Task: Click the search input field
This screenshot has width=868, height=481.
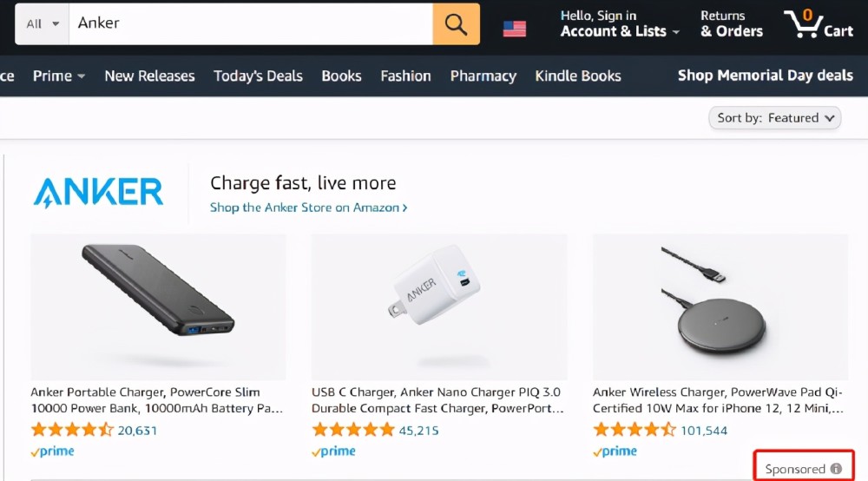Action: point(252,23)
